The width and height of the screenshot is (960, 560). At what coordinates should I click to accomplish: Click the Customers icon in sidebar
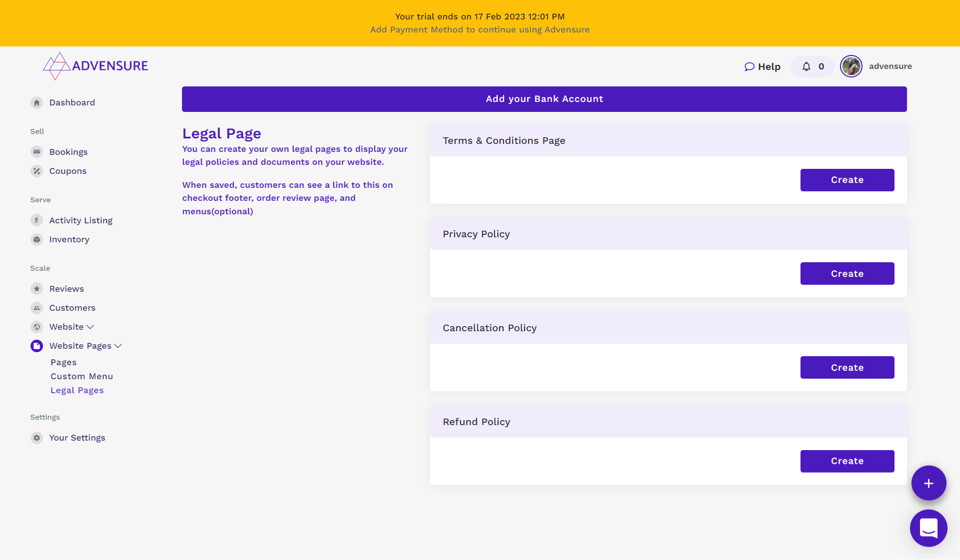36,307
